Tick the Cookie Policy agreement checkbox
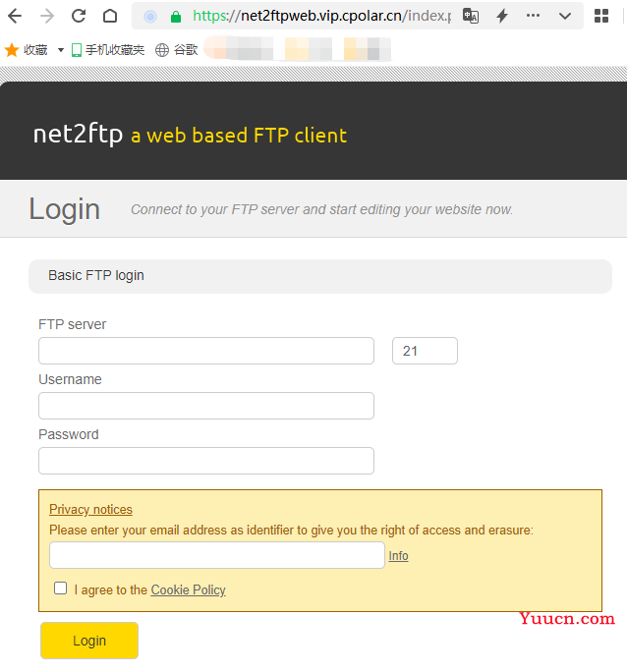This screenshot has width=627, height=672. (60, 588)
